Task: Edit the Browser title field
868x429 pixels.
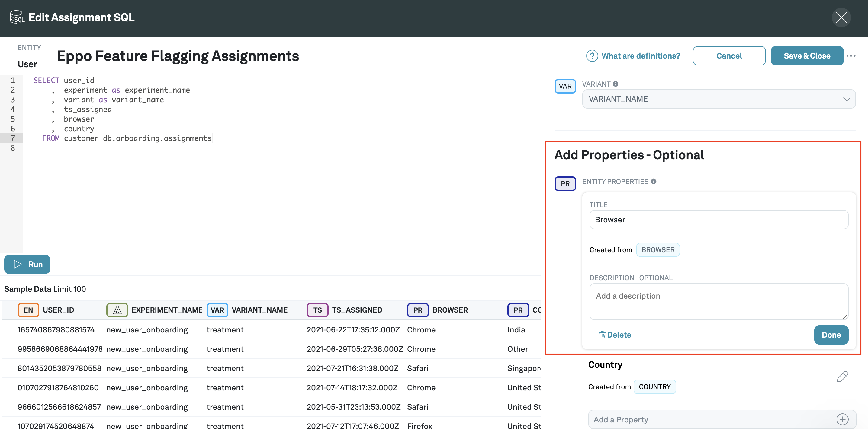Action: 719,220
